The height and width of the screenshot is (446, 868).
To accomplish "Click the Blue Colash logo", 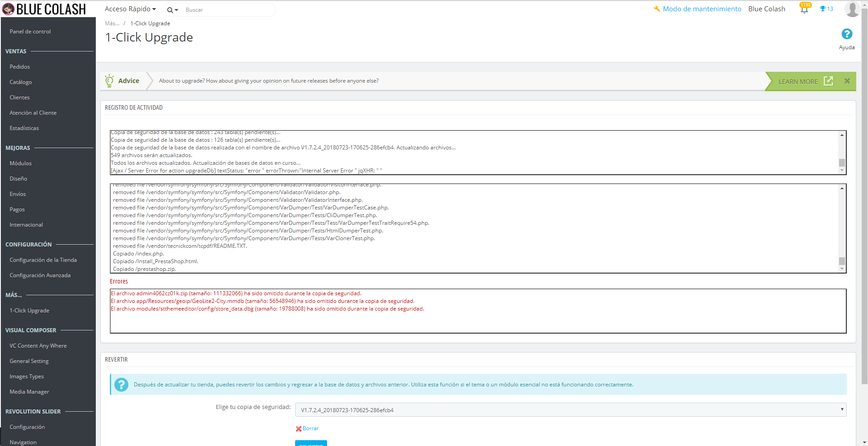I will click(44, 9).
